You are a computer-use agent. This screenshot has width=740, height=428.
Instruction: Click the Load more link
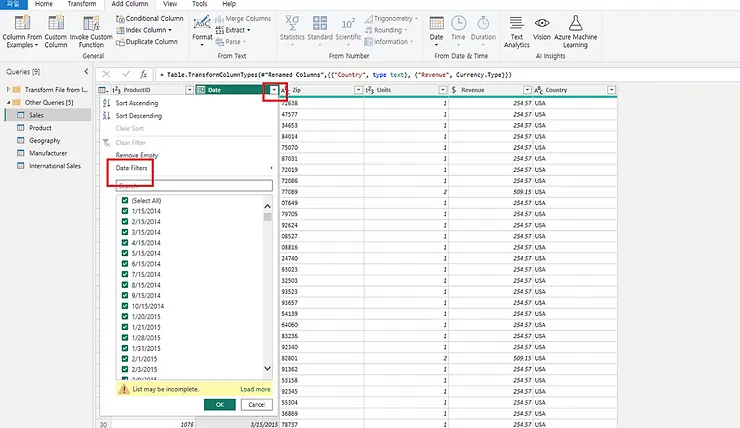tap(255, 389)
